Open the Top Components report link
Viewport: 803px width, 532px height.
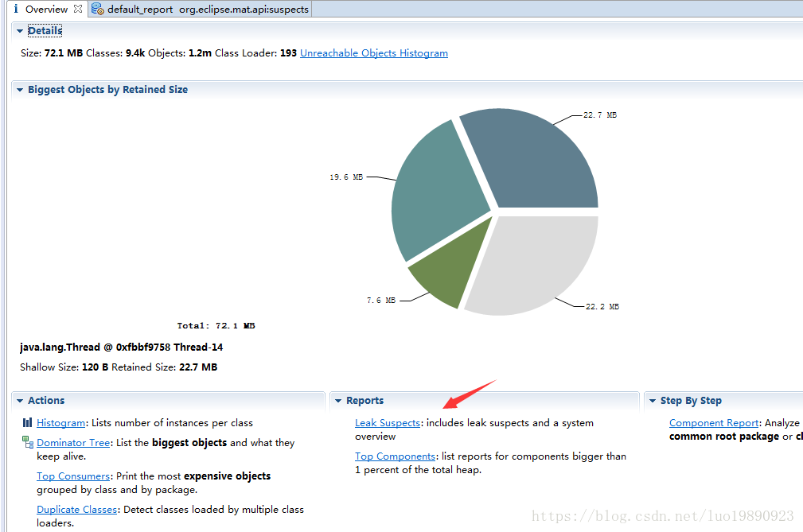point(396,456)
